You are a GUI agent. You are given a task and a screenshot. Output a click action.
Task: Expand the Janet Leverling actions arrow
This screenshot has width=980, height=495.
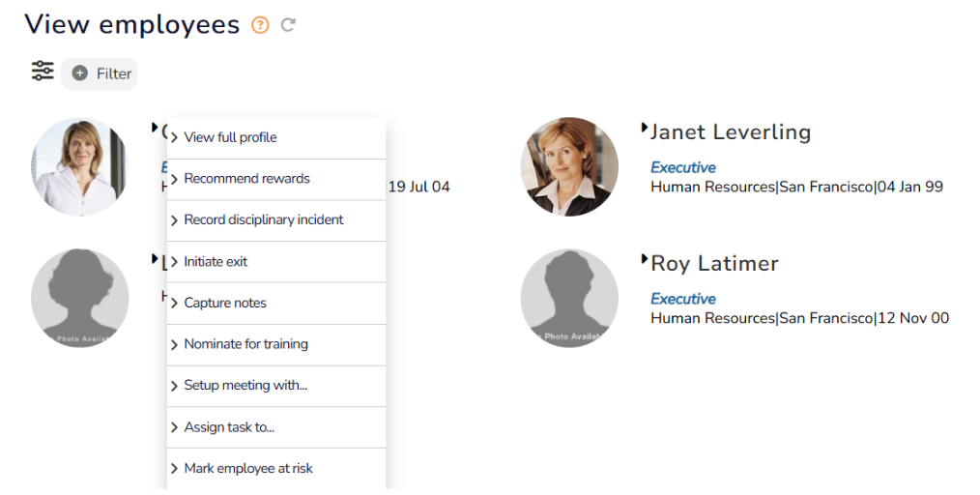coord(645,128)
